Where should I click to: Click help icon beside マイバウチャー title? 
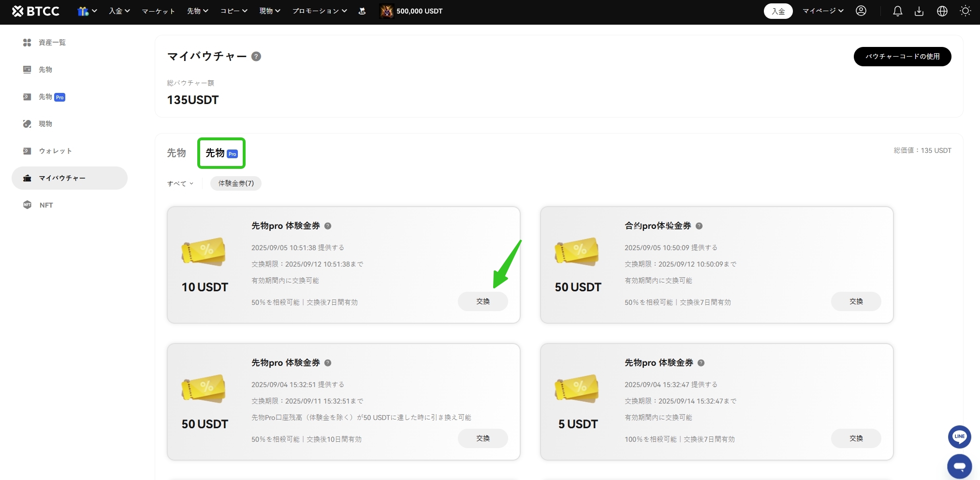click(256, 57)
